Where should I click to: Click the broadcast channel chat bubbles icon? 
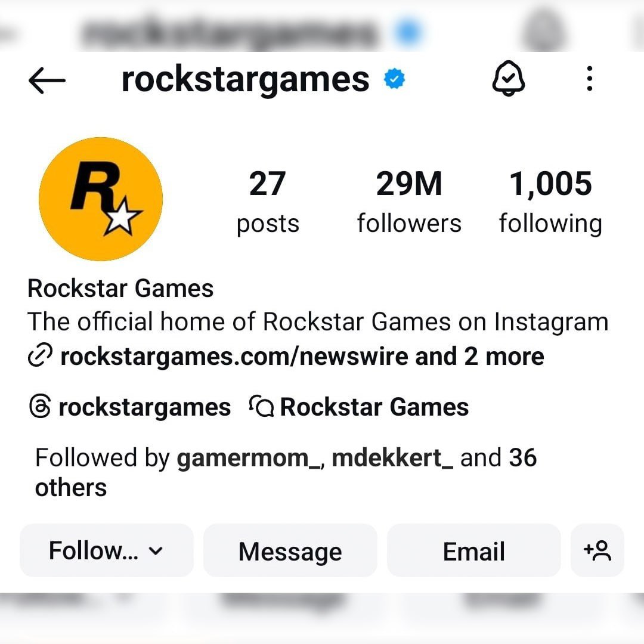pos(262,406)
